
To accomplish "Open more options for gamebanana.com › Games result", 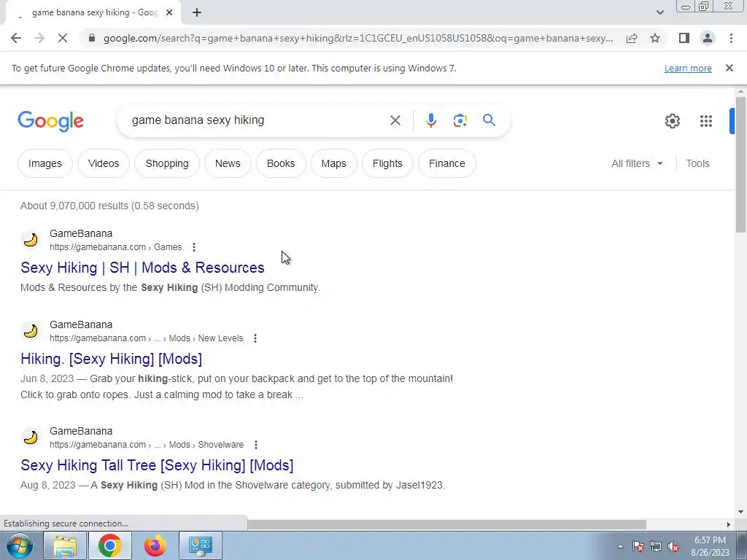I will [193, 247].
